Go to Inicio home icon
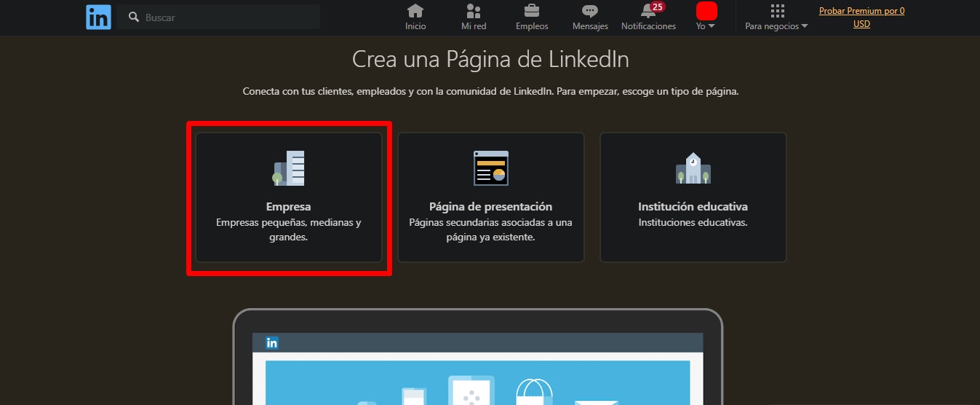 (415, 10)
